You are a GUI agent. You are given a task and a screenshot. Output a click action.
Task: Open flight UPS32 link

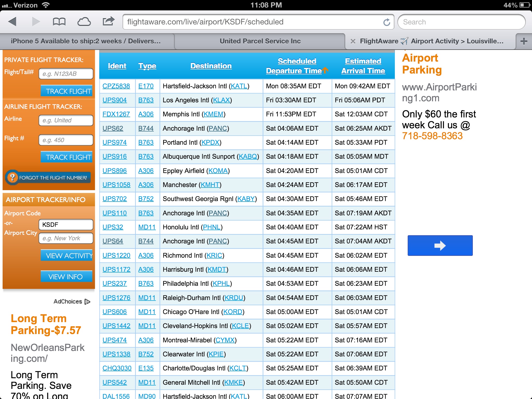tap(113, 227)
